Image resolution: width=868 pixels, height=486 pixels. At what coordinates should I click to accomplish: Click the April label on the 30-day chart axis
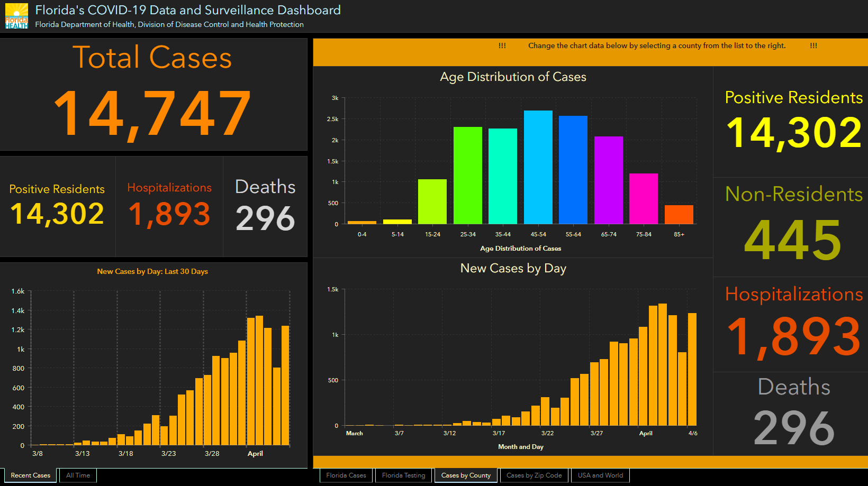point(255,454)
